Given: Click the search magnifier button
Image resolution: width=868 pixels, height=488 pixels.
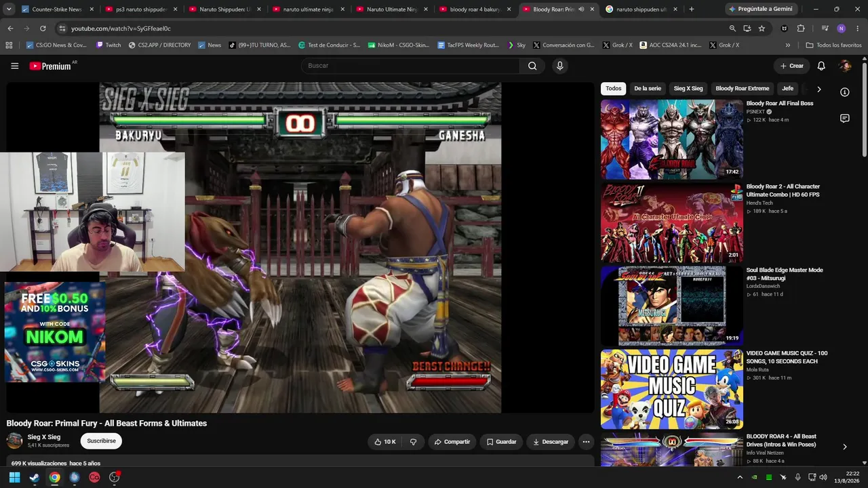Looking at the screenshot, I should pos(532,66).
